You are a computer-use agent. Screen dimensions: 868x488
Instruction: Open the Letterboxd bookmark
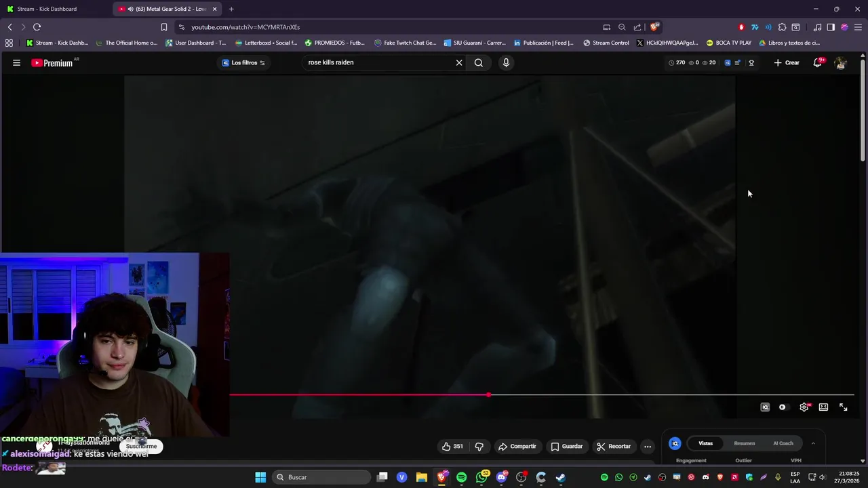(x=266, y=43)
